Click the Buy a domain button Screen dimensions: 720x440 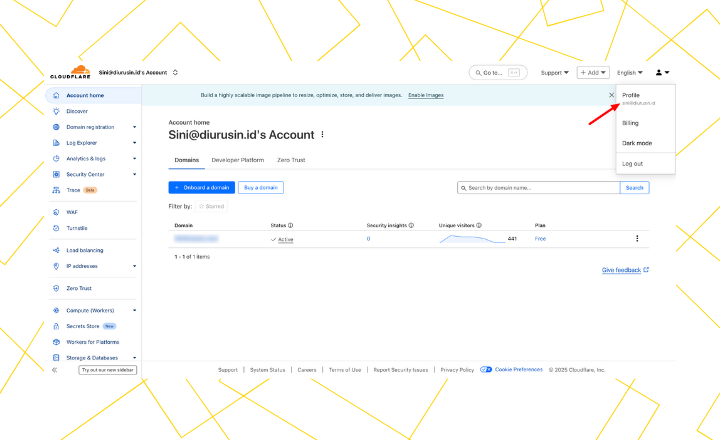[x=261, y=187]
